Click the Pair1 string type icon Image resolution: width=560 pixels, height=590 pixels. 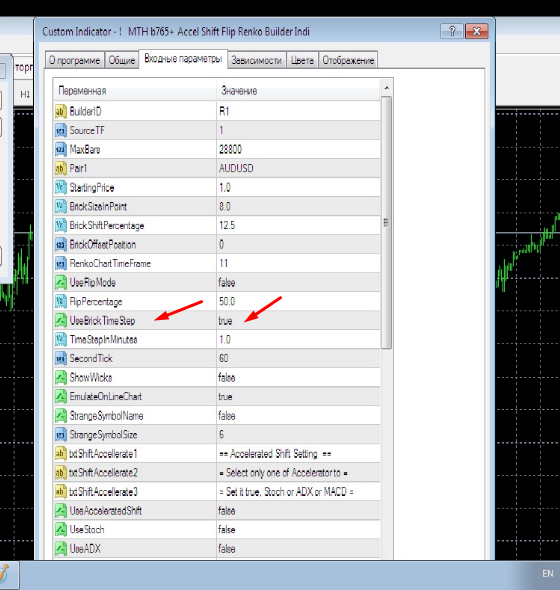click(x=61, y=168)
